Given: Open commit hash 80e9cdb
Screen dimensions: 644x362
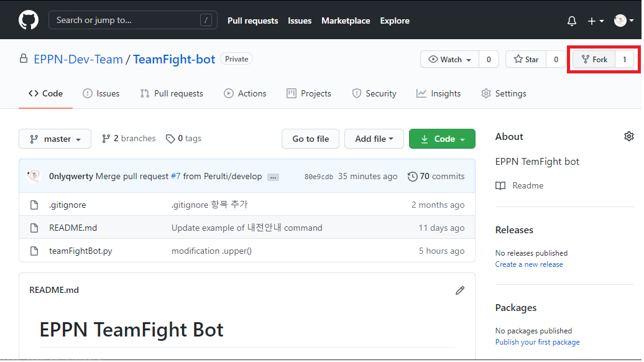Looking at the screenshot, I should 318,177.
